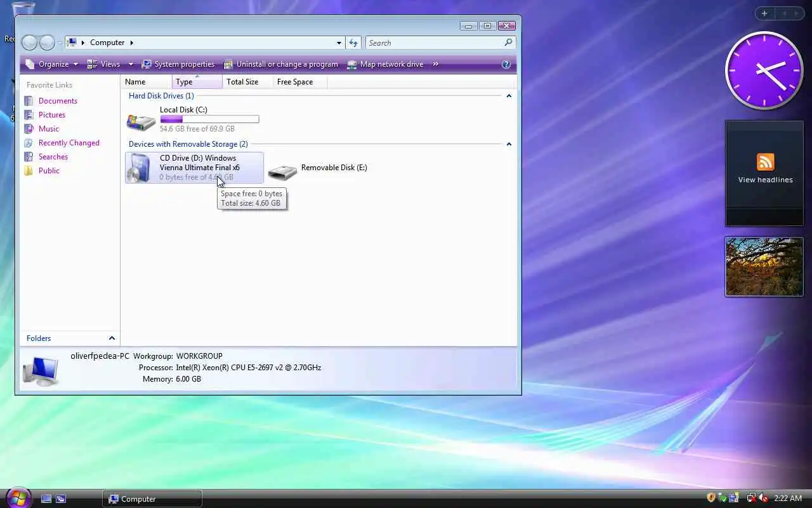Click the Computer icon in address bar
Screen dimensions: 812x508
pyautogui.click(x=72, y=43)
